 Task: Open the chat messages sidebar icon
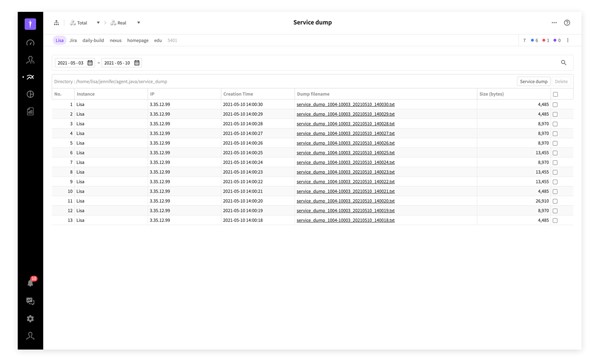(x=30, y=301)
